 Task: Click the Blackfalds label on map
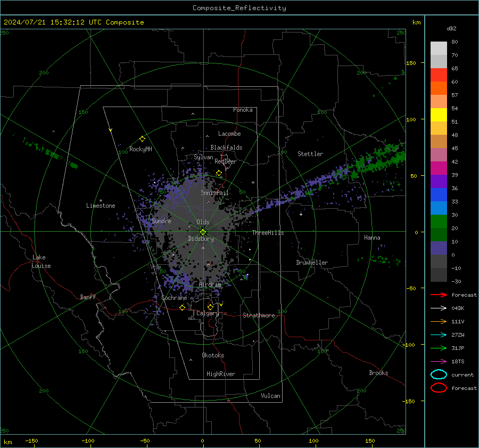point(226,148)
